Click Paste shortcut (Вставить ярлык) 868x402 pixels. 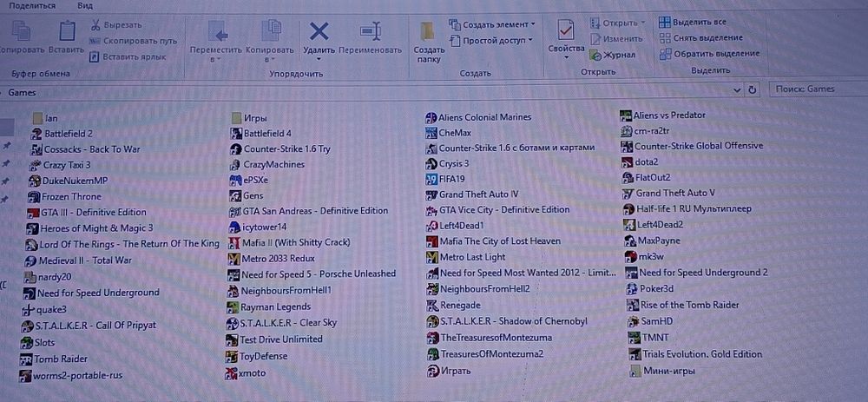click(128, 56)
